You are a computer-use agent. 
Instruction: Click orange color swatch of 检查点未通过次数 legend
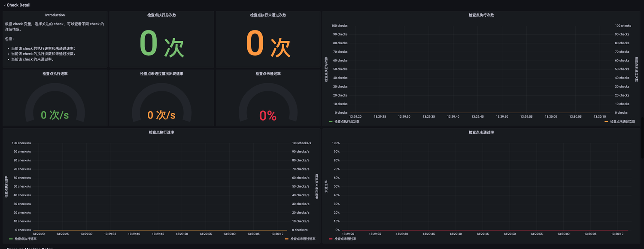pos(606,121)
